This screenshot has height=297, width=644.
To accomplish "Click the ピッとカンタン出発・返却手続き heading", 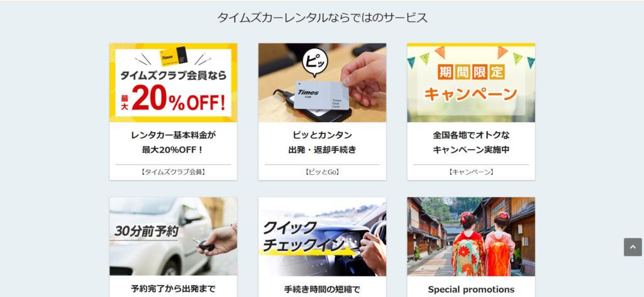I will [x=322, y=142].
